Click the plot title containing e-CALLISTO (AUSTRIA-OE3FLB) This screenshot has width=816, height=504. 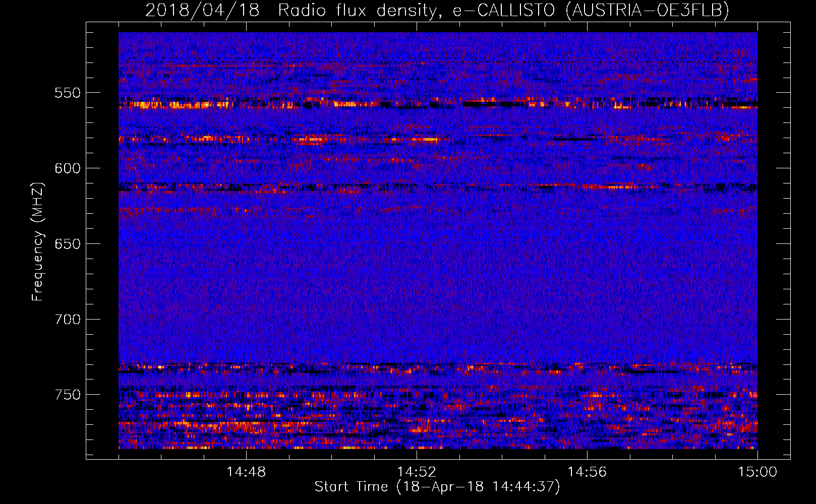pyautogui.click(x=437, y=10)
